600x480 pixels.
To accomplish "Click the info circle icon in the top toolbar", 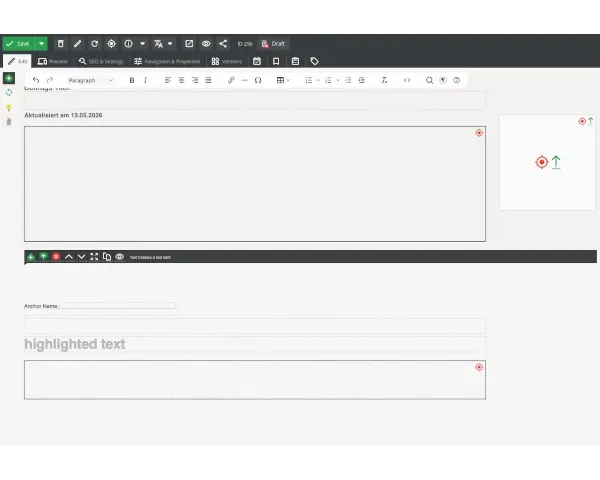I will coord(129,44).
